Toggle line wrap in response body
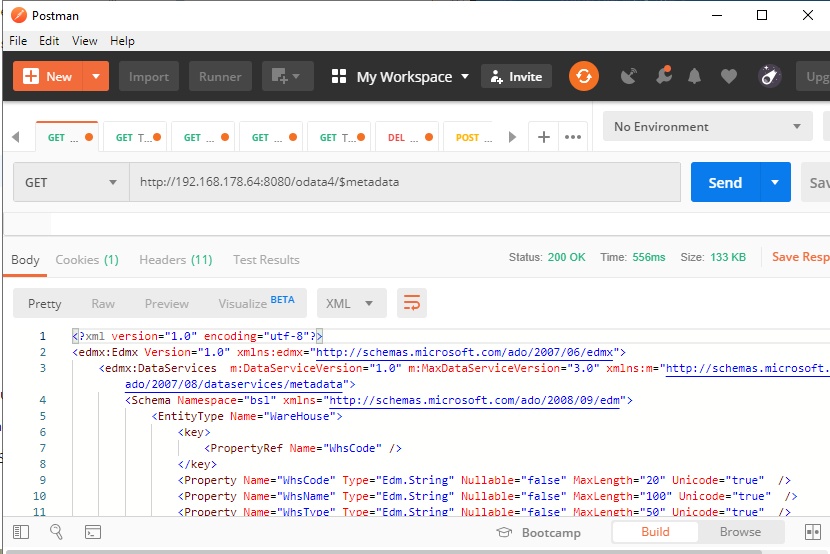830x554 pixels. (411, 303)
